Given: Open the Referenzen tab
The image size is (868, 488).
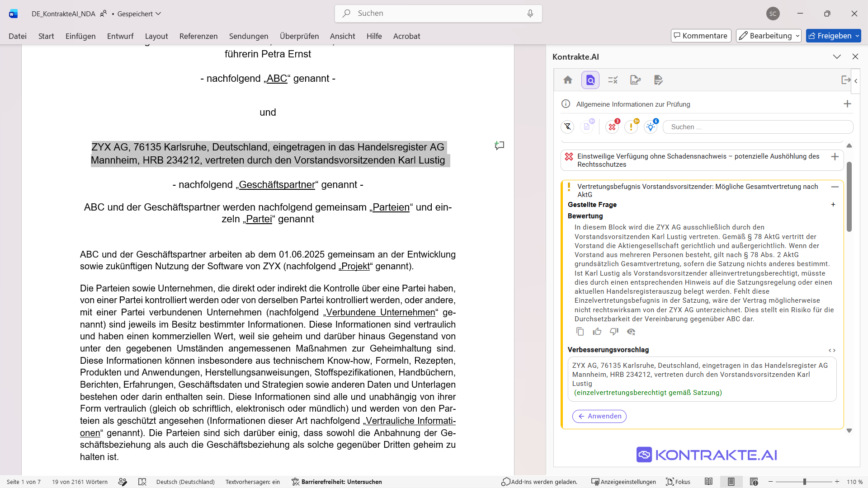Looking at the screenshot, I should [198, 36].
